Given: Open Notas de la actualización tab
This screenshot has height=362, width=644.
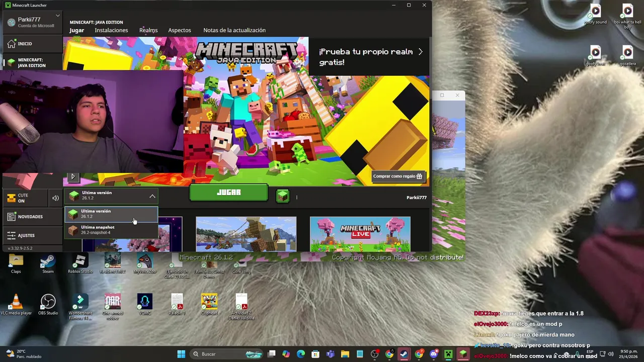Looking at the screenshot, I should pos(234,30).
